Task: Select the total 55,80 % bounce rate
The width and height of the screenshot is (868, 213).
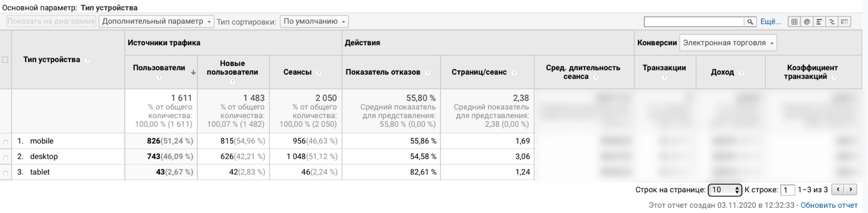Action: coord(421,98)
